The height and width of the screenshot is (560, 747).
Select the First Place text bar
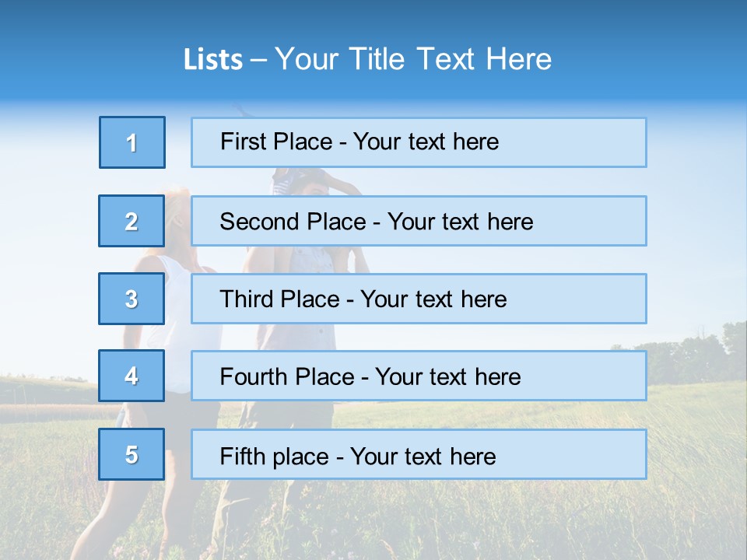tap(419, 142)
